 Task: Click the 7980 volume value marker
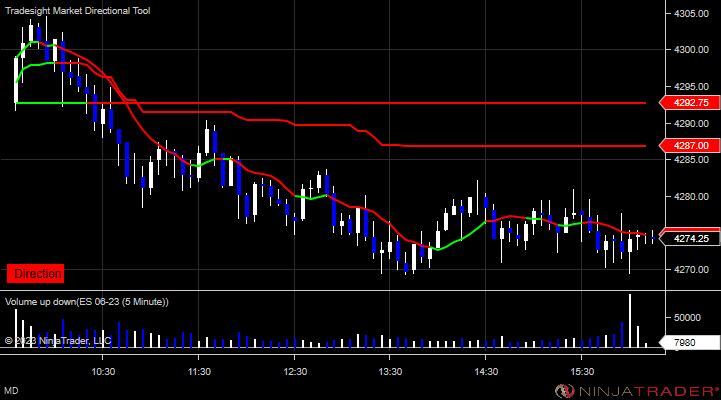(689, 343)
